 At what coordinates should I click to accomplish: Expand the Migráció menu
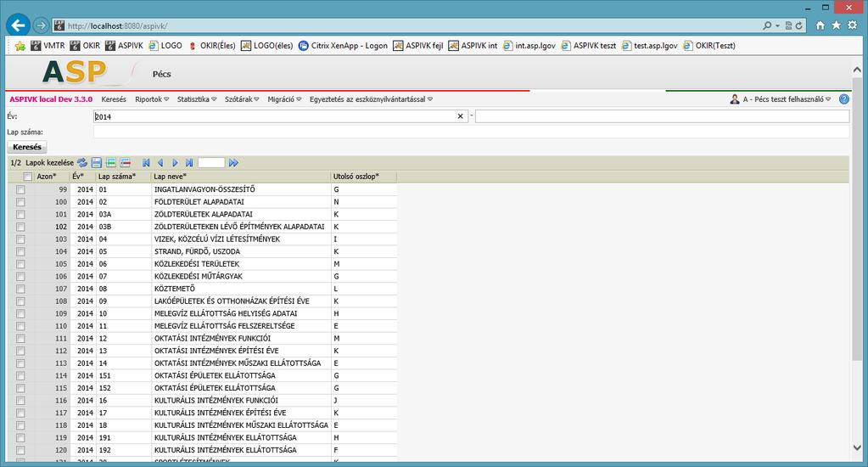coord(284,99)
